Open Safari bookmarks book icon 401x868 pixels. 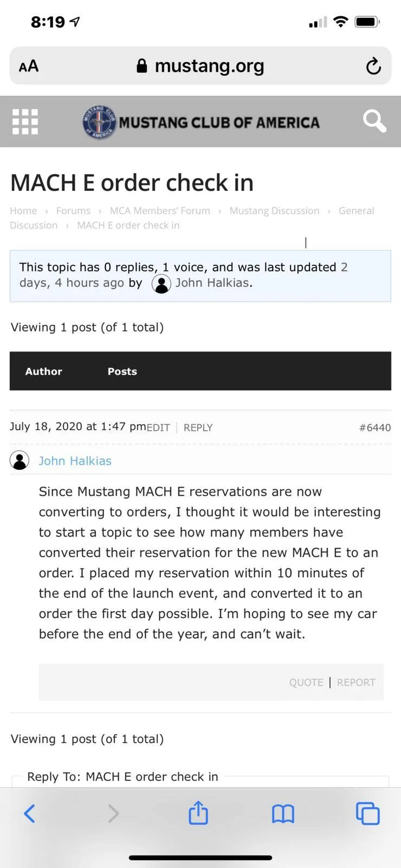pos(283,814)
